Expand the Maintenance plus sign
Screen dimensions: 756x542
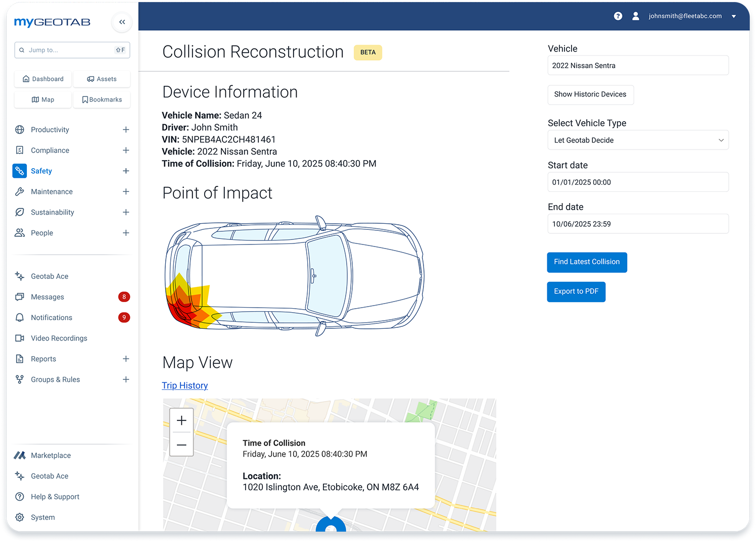[x=126, y=191]
